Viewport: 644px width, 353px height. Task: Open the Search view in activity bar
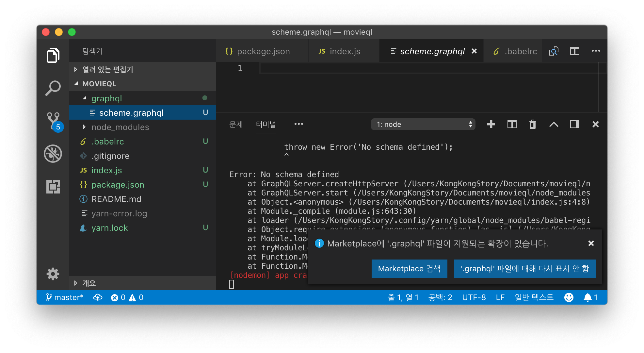pos(53,88)
